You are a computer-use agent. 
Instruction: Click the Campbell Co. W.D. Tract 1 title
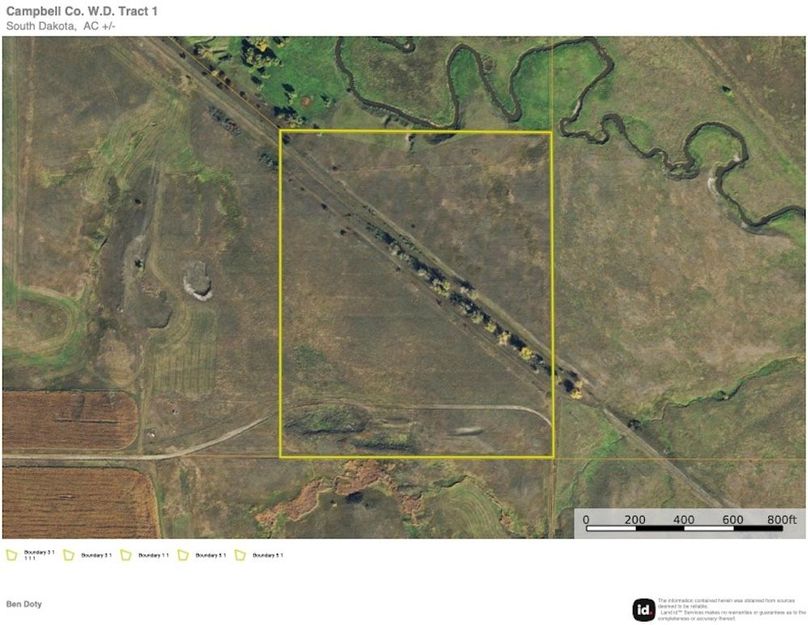[81, 11]
